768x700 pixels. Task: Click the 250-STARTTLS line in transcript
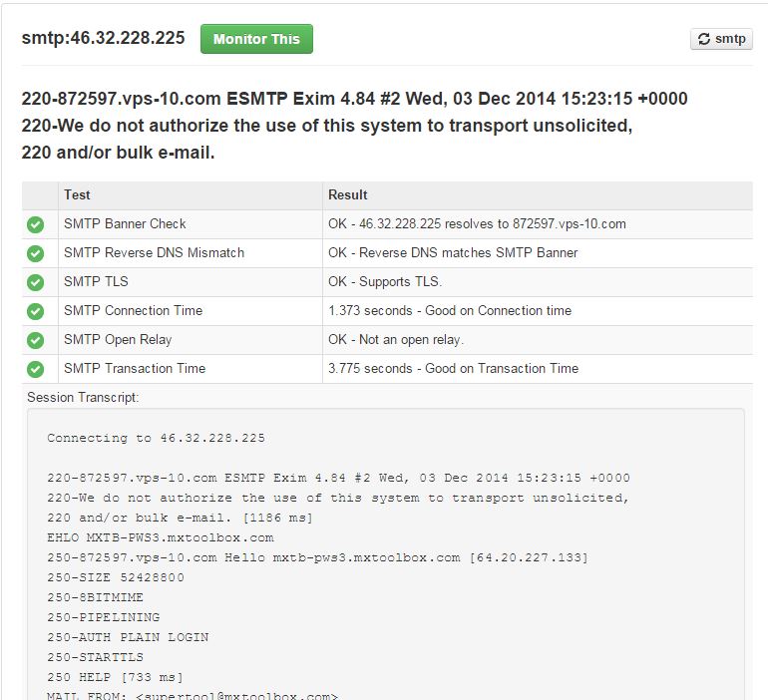(95, 657)
